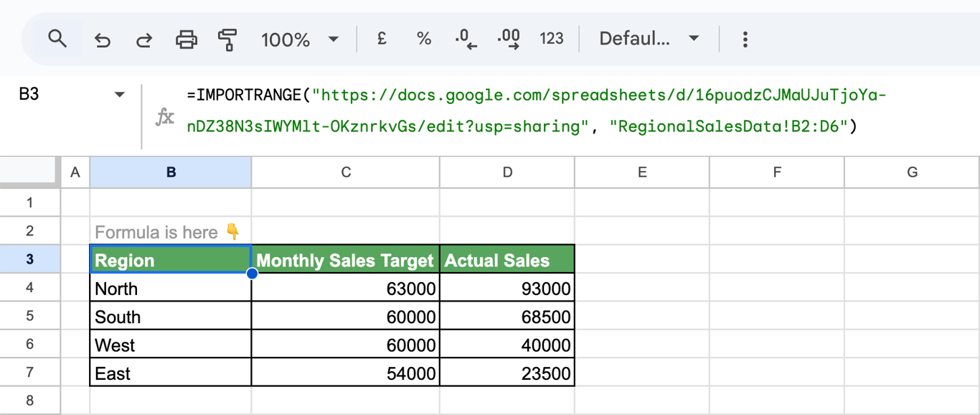Select row 6 header
The image size is (980, 415).
pos(30,345)
